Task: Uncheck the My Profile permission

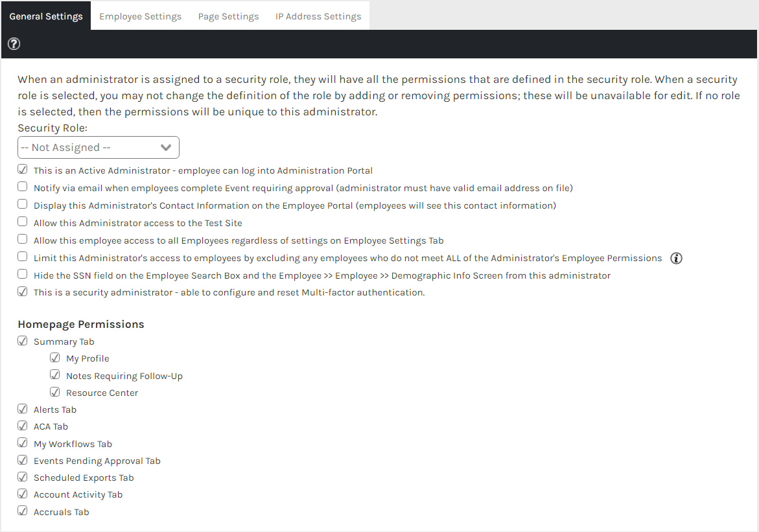Action: coord(55,358)
